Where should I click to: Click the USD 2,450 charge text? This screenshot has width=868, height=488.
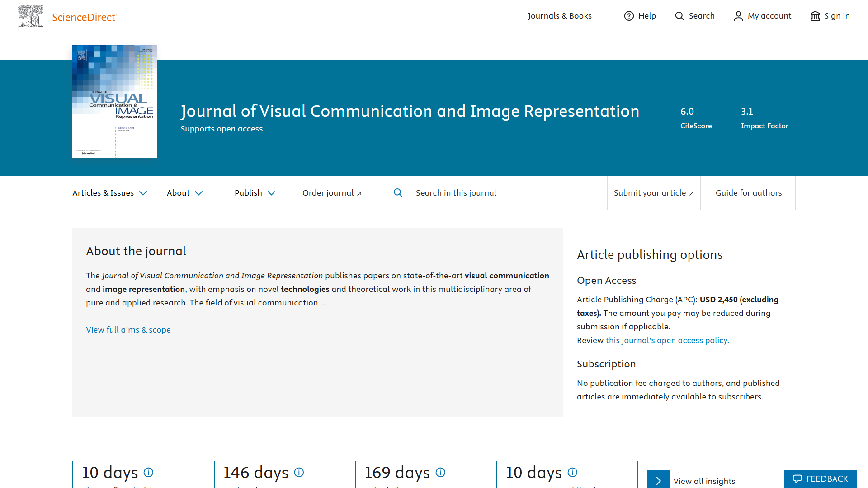point(719,300)
